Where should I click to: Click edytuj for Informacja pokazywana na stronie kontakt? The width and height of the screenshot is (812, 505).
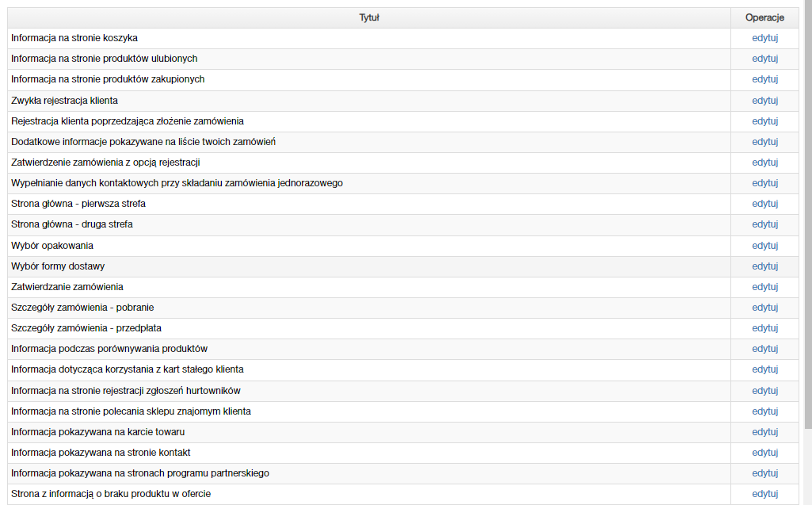(x=765, y=453)
